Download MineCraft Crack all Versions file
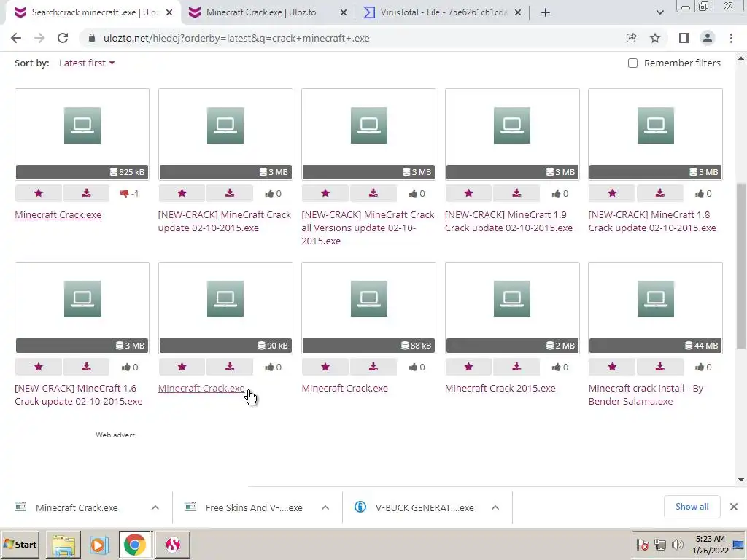 pos(373,193)
